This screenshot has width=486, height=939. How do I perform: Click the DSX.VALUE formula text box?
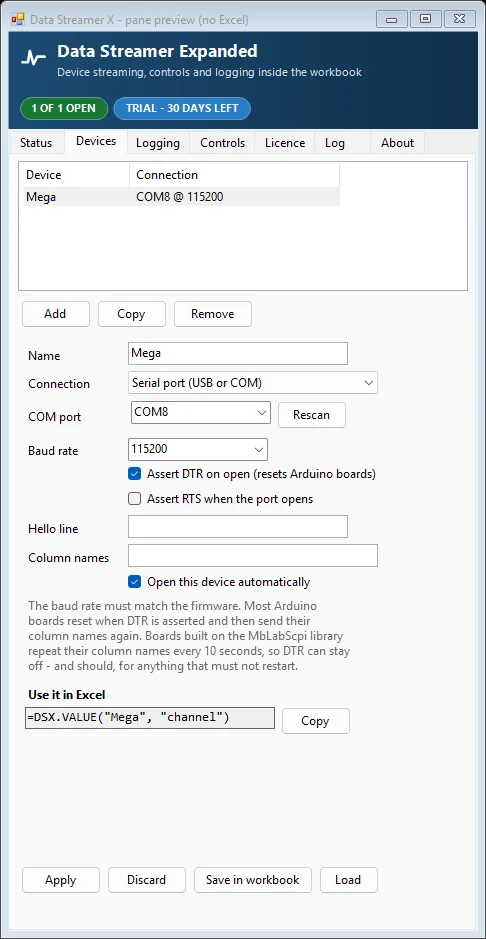tap(150, 718)
